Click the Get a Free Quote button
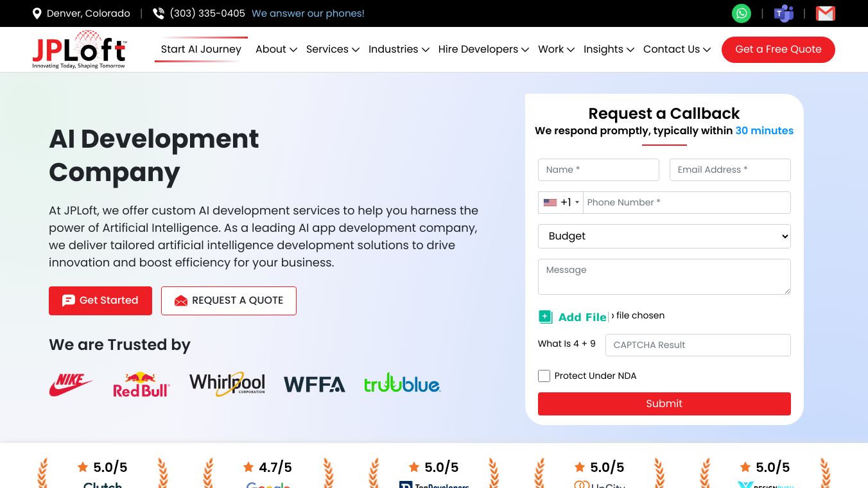This screenshot has width=868, height=488. [x=778, y=49]
